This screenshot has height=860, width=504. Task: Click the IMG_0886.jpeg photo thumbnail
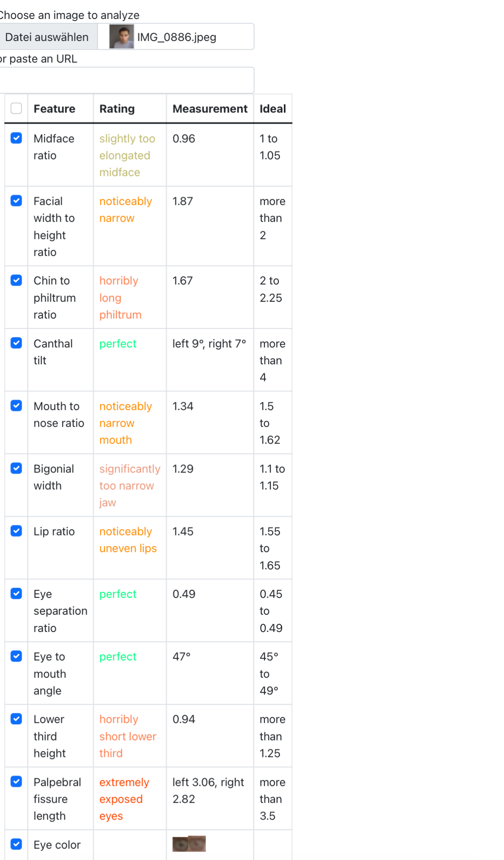click(121, 37)
